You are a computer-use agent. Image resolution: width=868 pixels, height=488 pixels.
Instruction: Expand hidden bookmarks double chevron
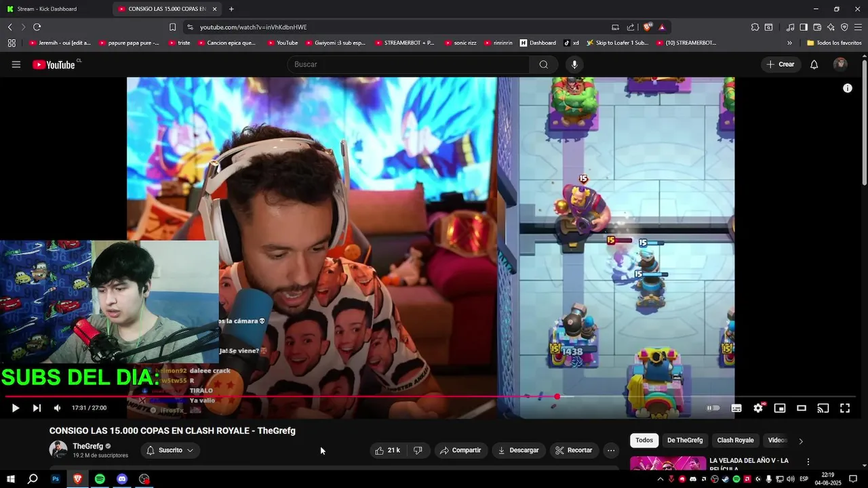point(789,43)
